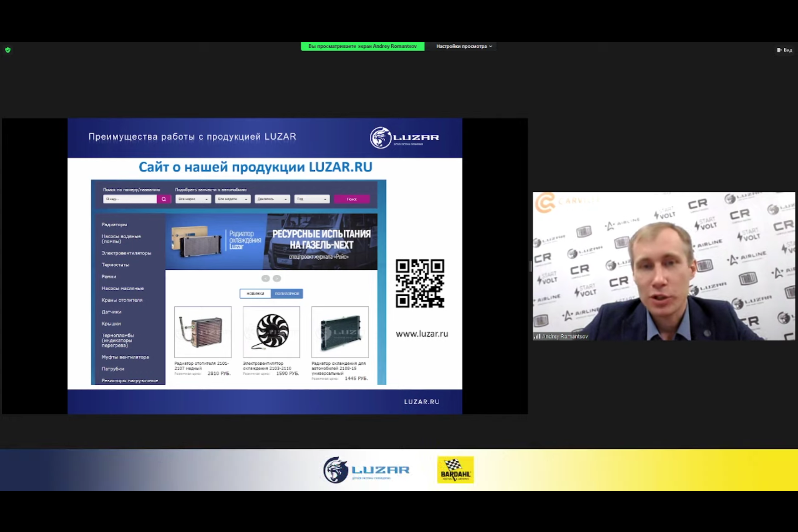This screenshot has height=532, width=798.
Task: Click the LUZAR logo in bottom banner
Action: pos(366,470)
